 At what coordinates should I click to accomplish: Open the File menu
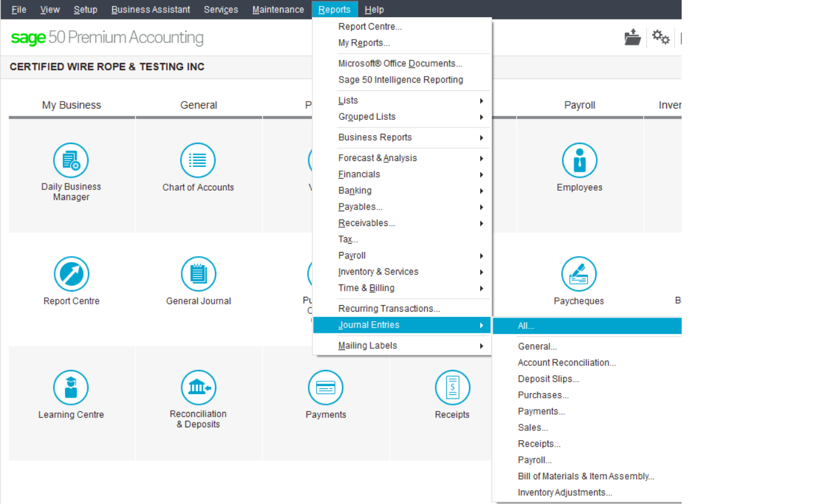[19, 9]
